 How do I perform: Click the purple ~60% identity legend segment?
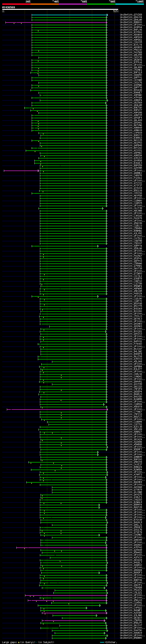pyautogui.click(x=73, y=4)
